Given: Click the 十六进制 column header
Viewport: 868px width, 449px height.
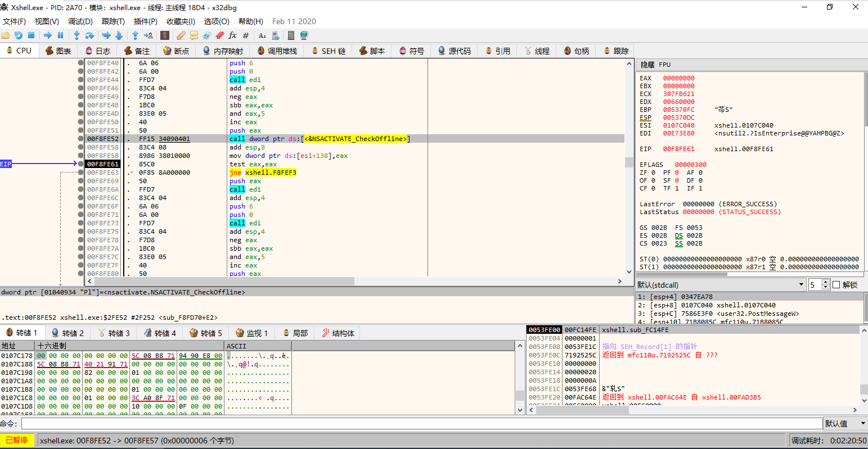Looking at the screenshot, I should click(x=129, y=346).
